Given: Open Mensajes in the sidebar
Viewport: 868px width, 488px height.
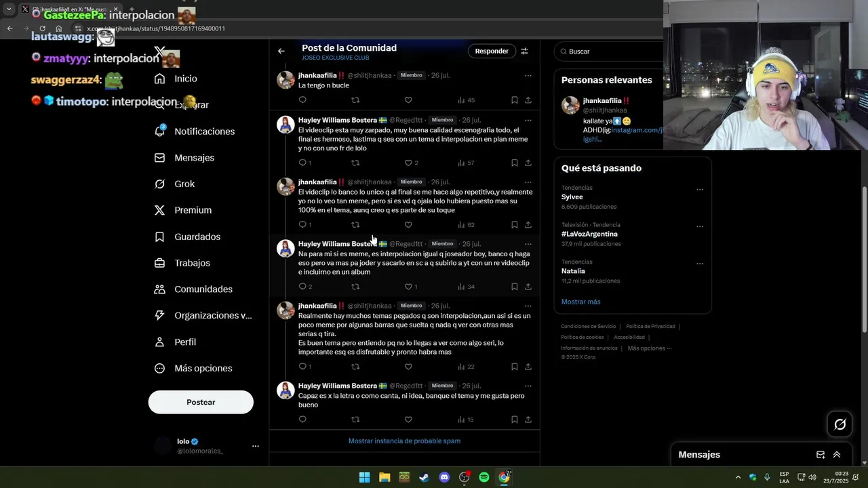Looking at the screenshot, I should tap(184, 157).
